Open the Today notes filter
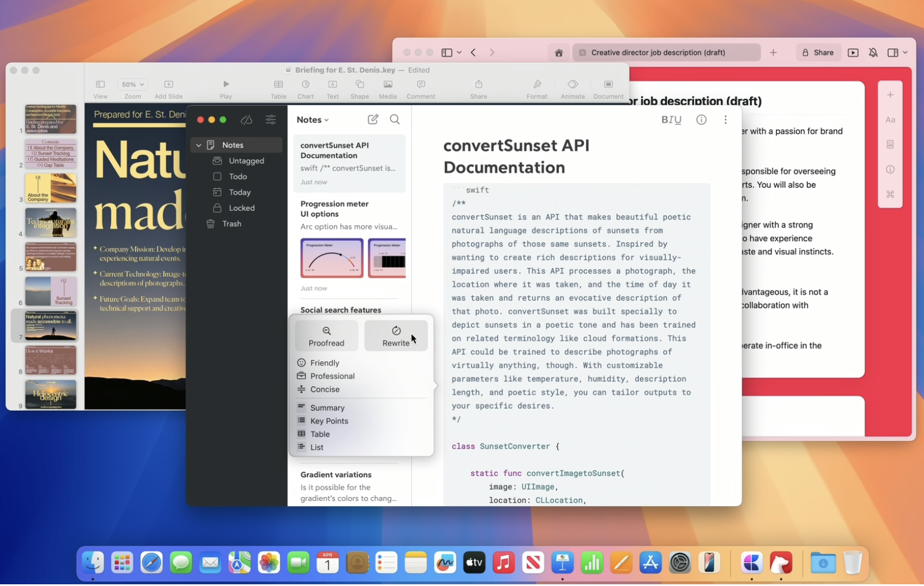The height and width of the screenshot is (586, 924). (239, 193)
